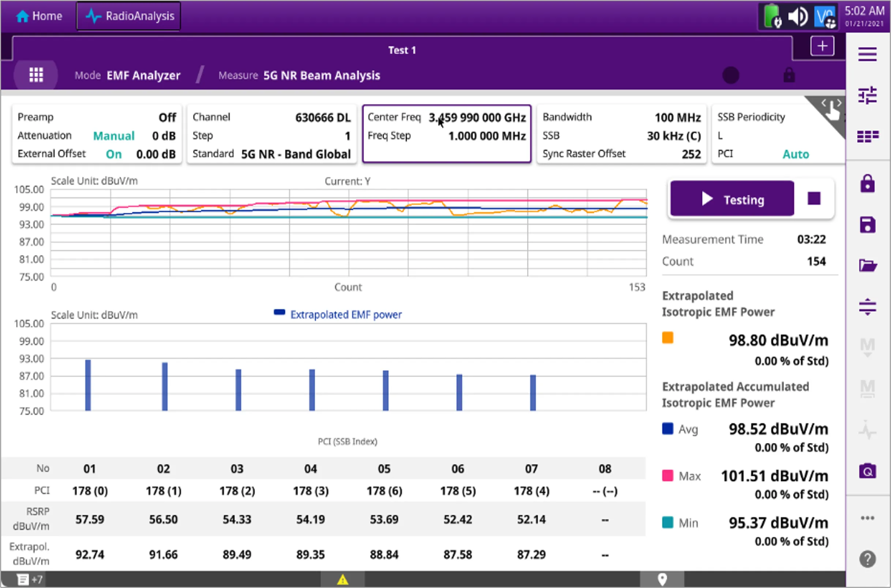Open the RadioAnalysis tab

click(129, 16)
